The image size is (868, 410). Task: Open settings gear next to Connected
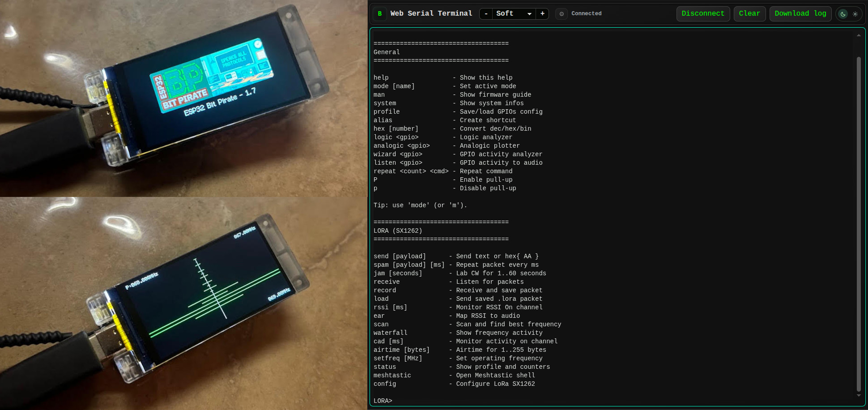[x=562, y=13]
